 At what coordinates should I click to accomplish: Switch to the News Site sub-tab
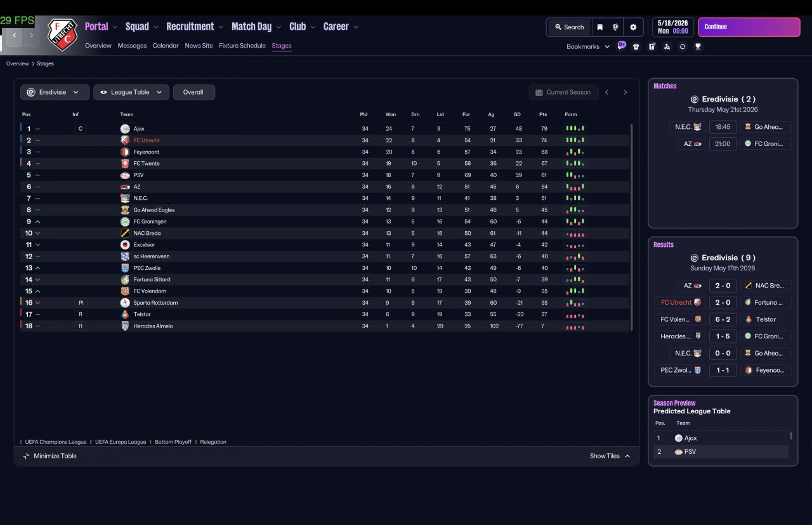[199, 46]
